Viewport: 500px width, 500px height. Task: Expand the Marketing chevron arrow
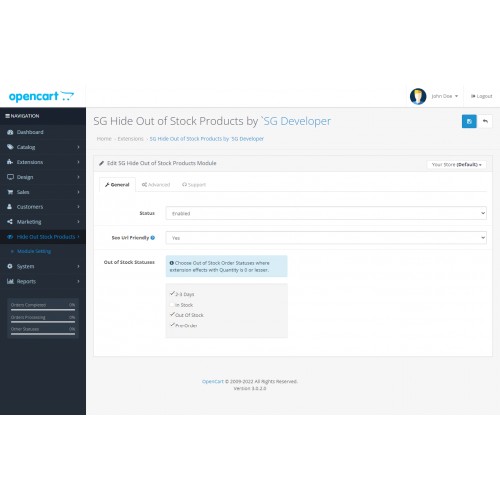(78, 222)
